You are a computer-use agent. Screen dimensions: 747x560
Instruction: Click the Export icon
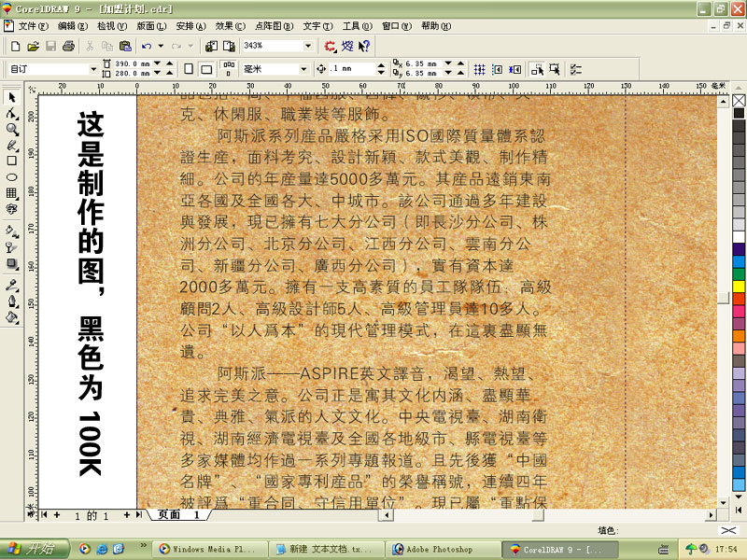tap(229, 46)
